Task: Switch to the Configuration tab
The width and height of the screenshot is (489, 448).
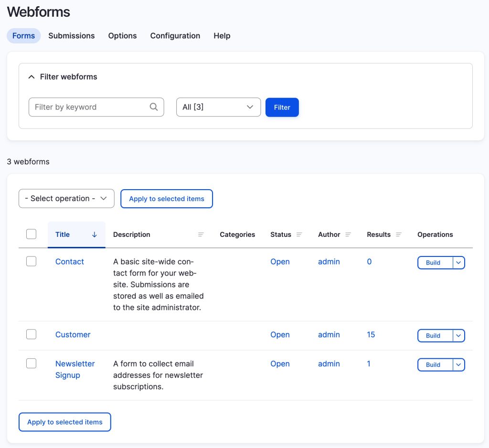Action: 175,36
